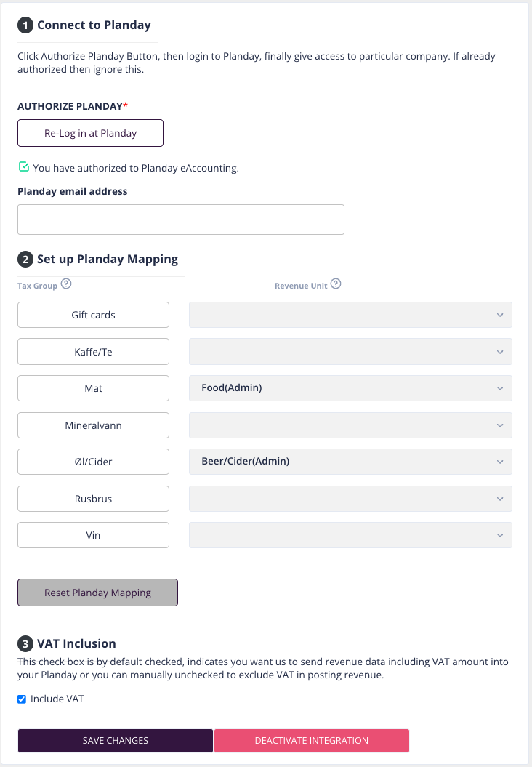The height and width of the screenshot is (767, 532).
Task: Select the Vin tax group box
Action: tap(94, 535)
